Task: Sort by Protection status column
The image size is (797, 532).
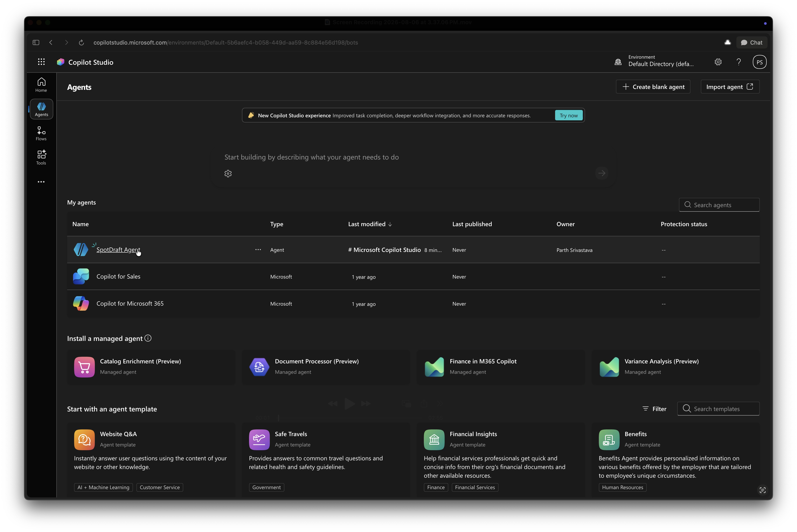Action: pos(684,224)
